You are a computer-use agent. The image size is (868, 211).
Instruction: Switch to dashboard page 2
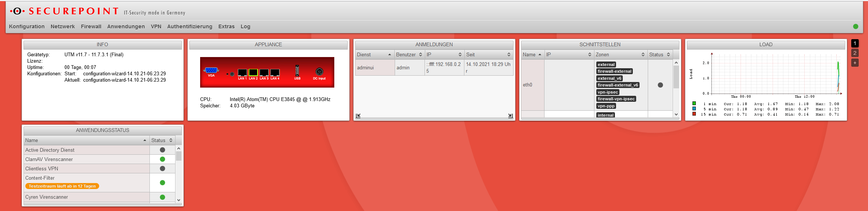(855, 53)
